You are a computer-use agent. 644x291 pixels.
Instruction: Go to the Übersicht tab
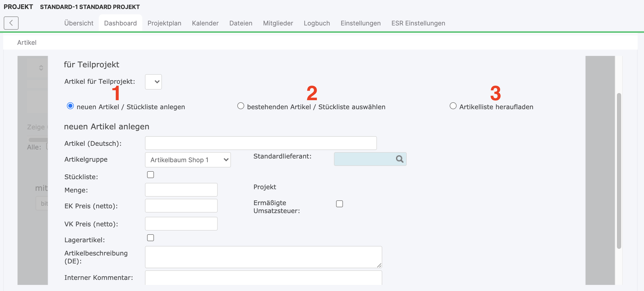(79, 23)
